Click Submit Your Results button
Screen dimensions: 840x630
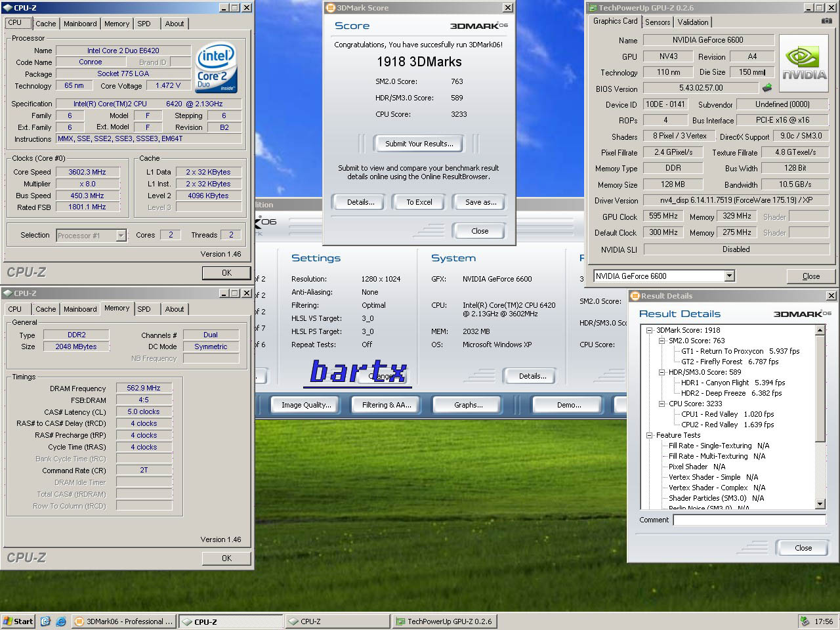click(x=419, y=144)
